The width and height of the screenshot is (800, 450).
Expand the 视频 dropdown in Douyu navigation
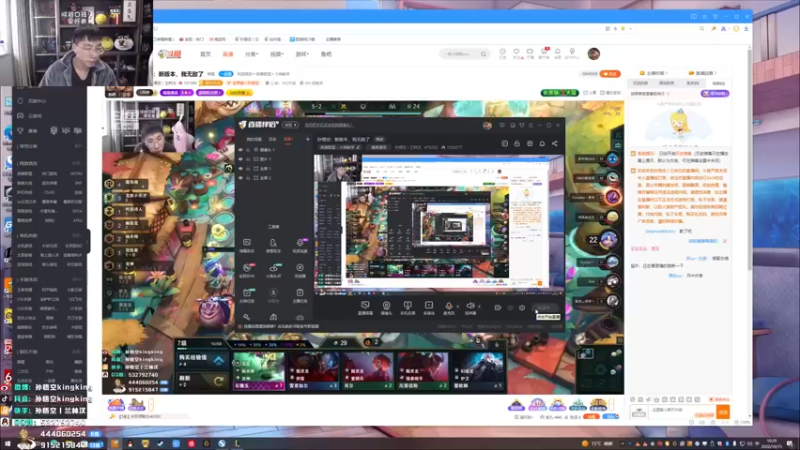(276, 54)
